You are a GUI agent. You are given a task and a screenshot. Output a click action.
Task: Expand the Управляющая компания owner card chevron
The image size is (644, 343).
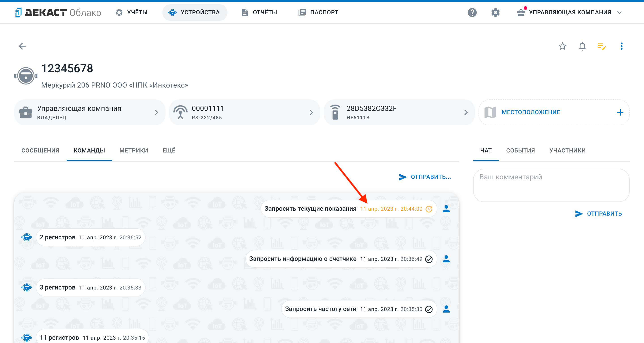coord(157,112)
